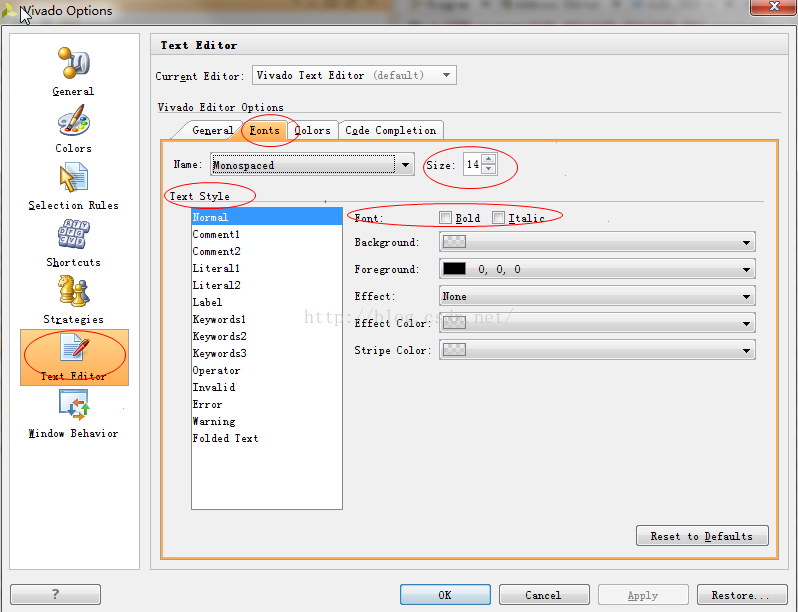Open the Effect dropdown showing None

click(597, 296)
